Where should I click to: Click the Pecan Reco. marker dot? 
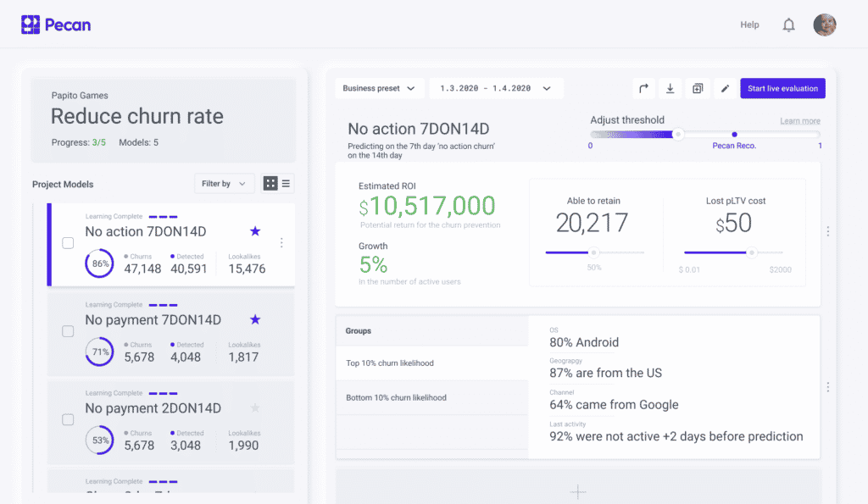(735, 135)
